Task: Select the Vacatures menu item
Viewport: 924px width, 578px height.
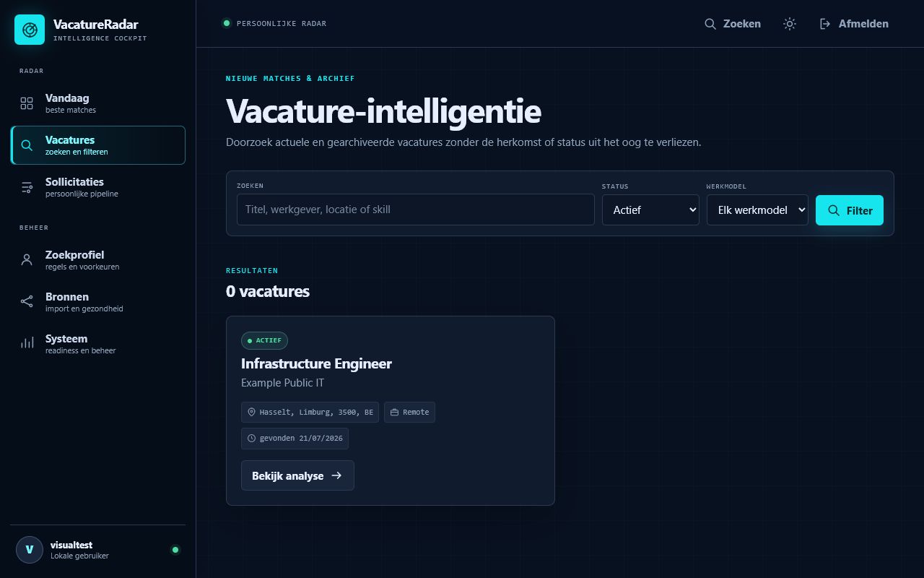Action: coord(98,145)
